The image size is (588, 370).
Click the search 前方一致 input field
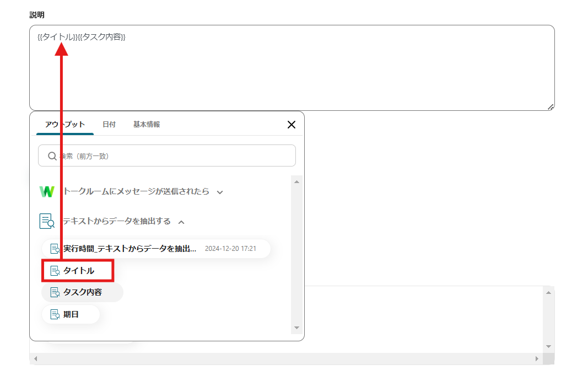165,156
